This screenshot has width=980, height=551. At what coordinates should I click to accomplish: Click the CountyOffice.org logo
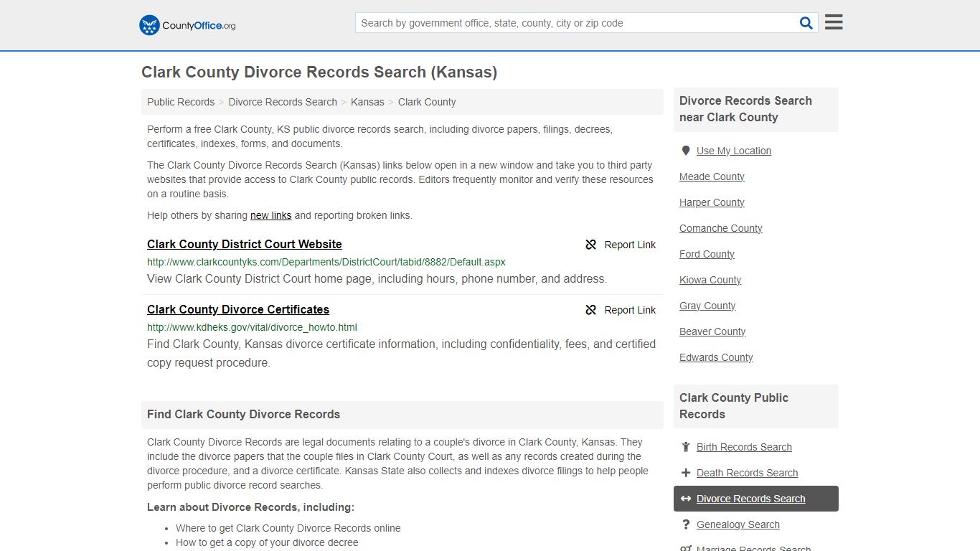(187, 25)
